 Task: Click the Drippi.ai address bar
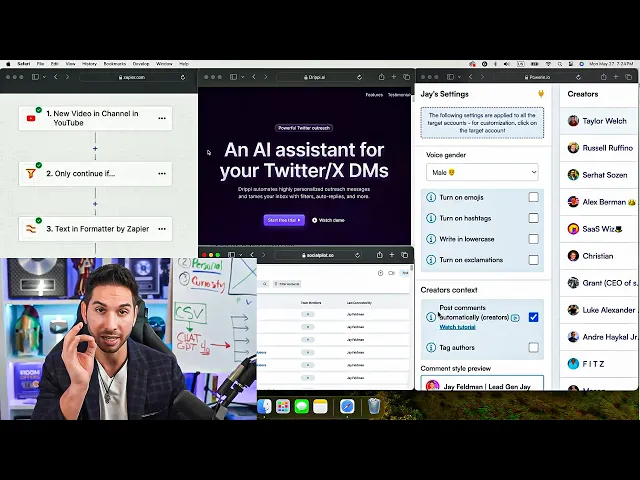click(x=320, y=77)
